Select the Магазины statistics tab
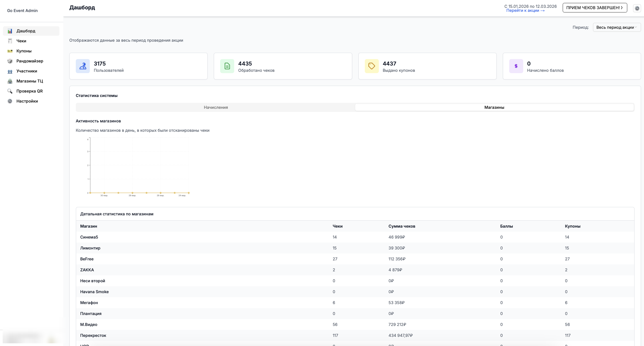 494,107
